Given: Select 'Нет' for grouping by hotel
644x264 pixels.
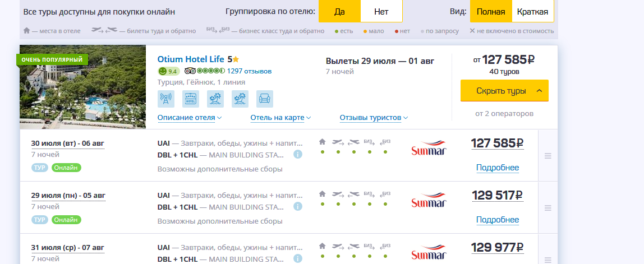Looking at the screenshot, I should pos(381,12).
